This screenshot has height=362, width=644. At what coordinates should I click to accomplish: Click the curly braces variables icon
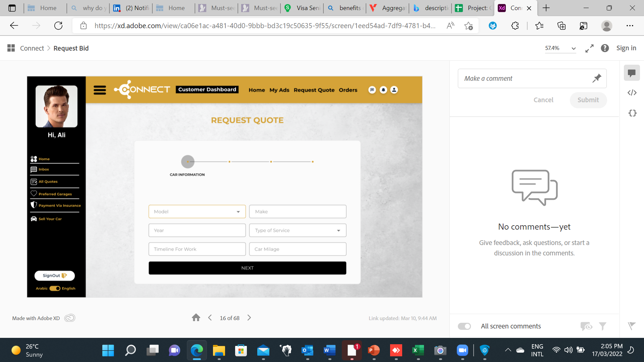pos(632,113)
